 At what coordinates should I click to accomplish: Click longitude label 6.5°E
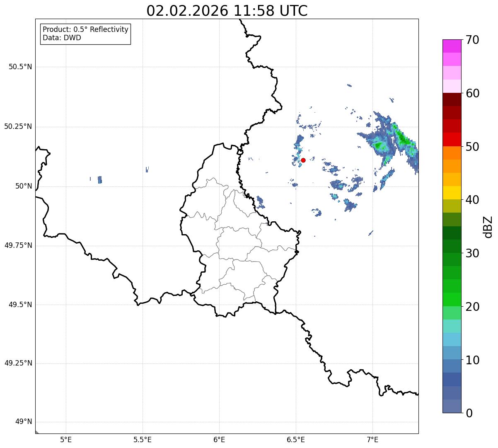pyautogui.click(x=296, y=440)
